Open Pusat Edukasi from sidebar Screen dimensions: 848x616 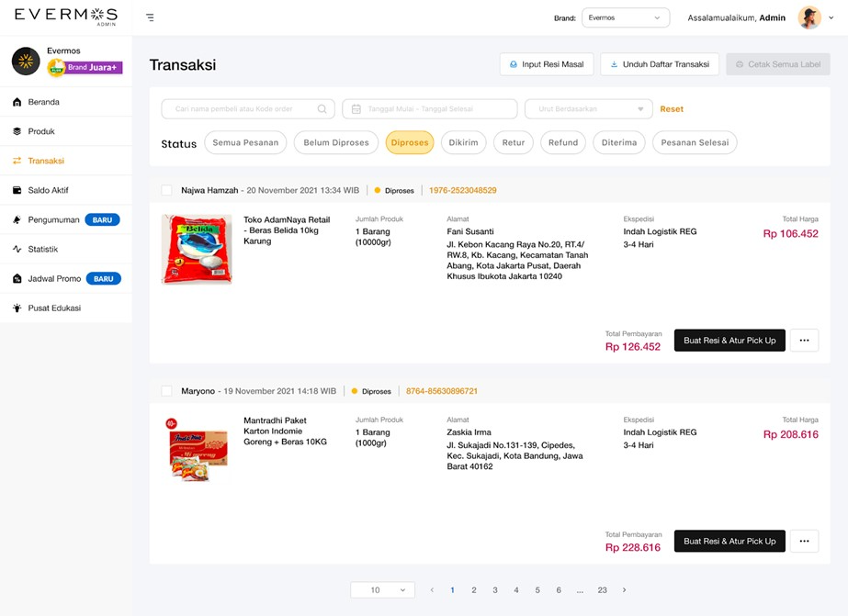tap(55, 308)
